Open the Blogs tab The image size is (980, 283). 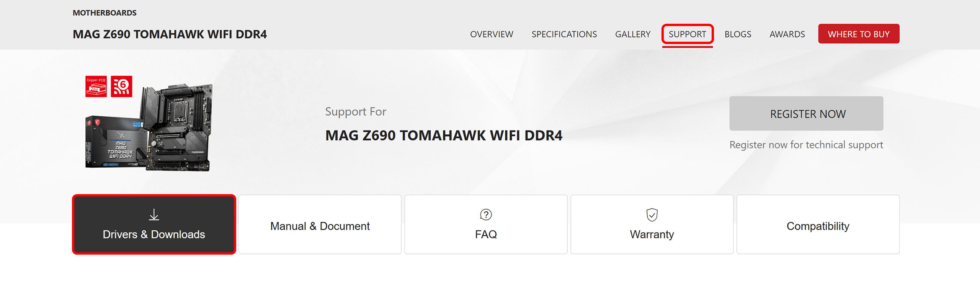coord(738,34)
